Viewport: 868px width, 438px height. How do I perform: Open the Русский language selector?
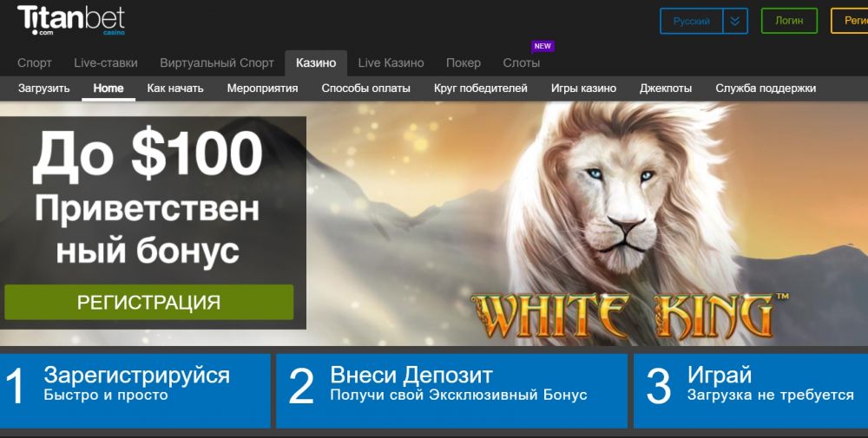(692, 21)
